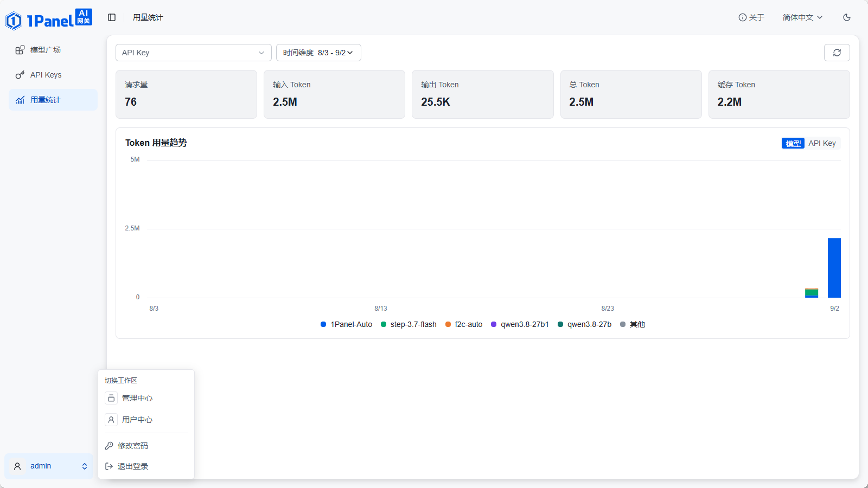Refresh the usage statistics
The width and height of the screenshot is (868, 488).
click(x=837, y=53)
